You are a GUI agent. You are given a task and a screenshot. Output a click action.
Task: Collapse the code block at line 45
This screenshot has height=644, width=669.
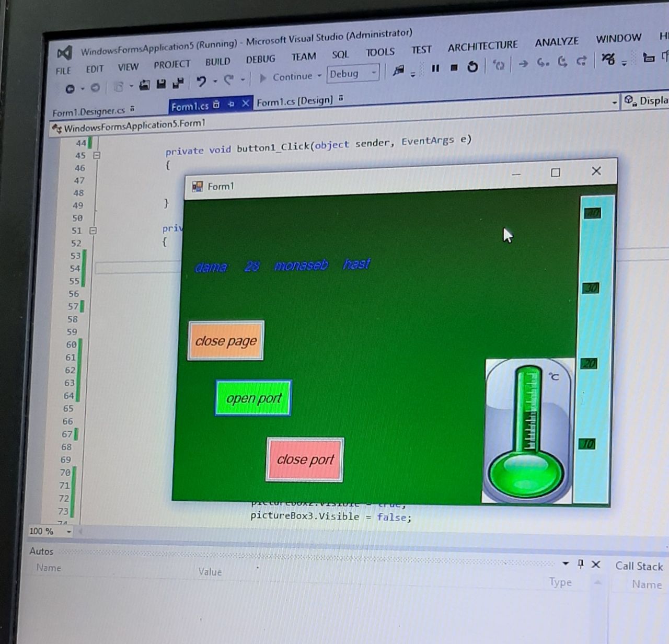pos(97,155)
